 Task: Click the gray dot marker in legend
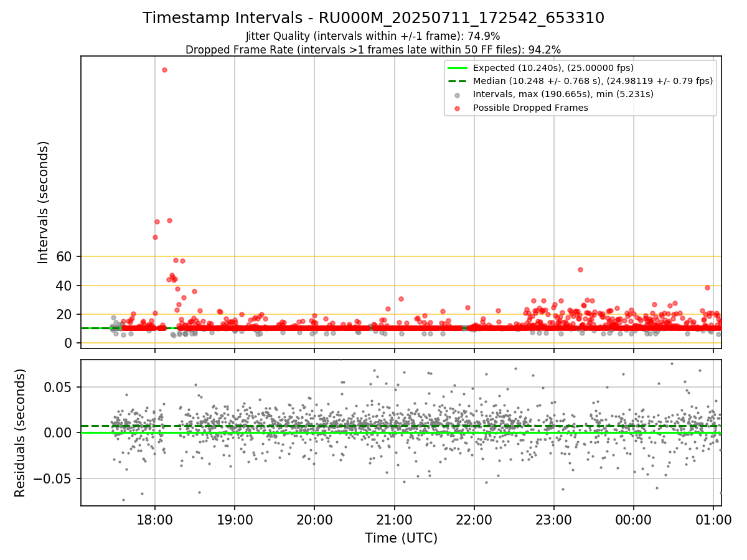[458, 95]
